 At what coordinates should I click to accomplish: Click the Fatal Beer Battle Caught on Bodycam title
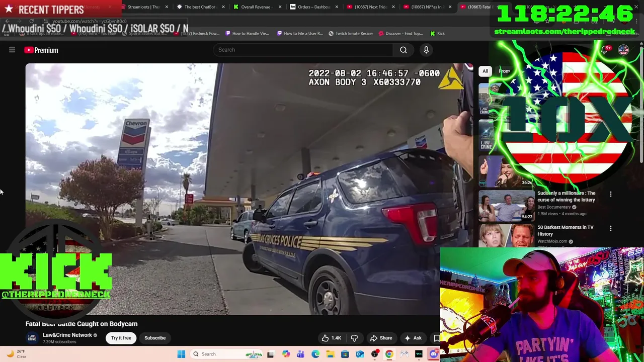tap(82, 324)
